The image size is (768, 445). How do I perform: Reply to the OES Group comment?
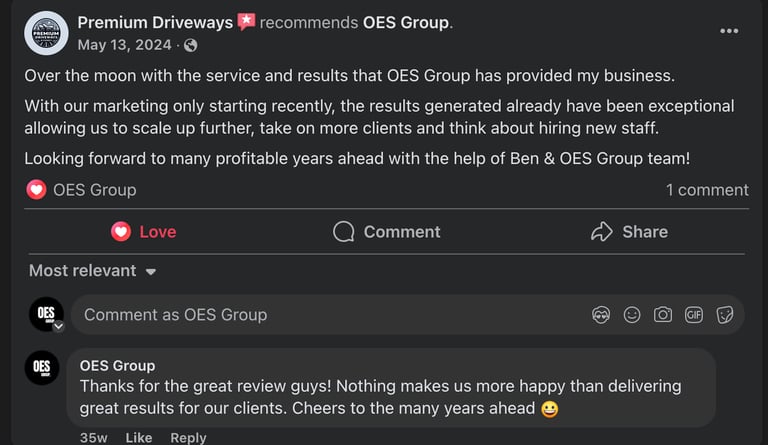(188, 438)
